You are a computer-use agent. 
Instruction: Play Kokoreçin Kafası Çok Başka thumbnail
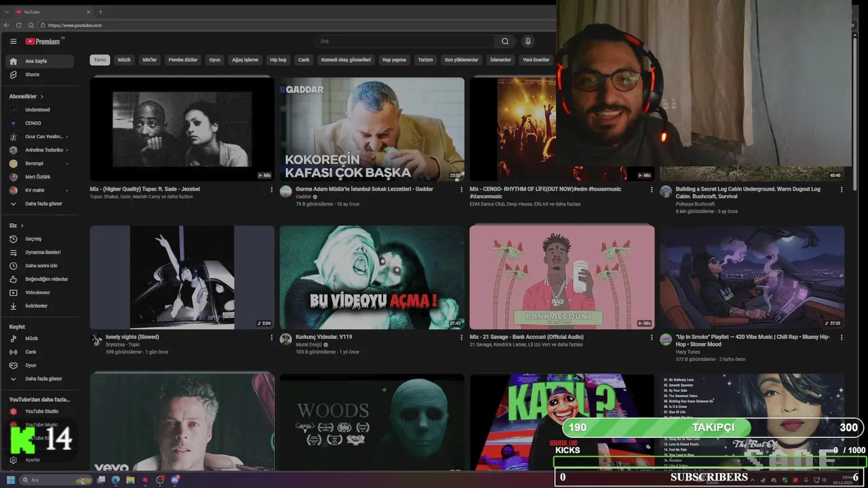pyautogui.click(x=372, y=129)
